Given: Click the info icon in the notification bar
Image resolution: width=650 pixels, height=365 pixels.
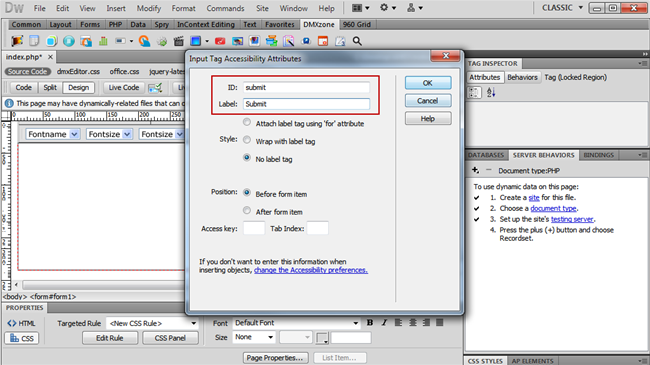Looking at the screenshot, I should click(x=9, y=103).
